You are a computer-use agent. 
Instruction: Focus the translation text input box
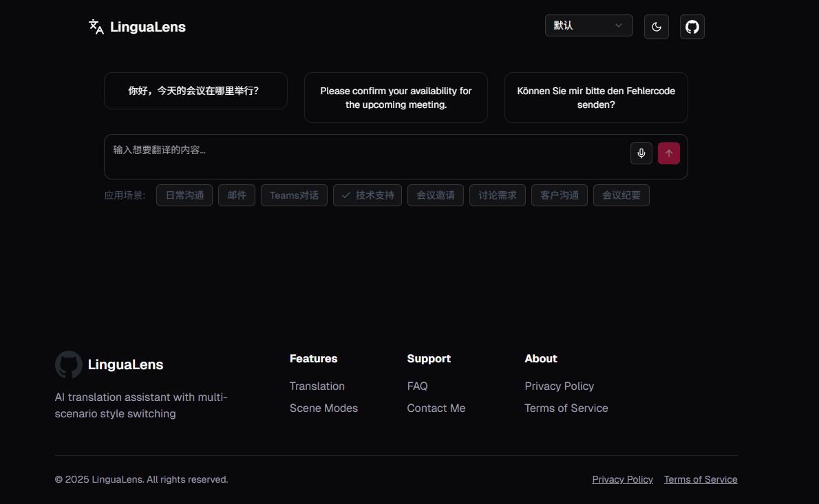(365, 157)
